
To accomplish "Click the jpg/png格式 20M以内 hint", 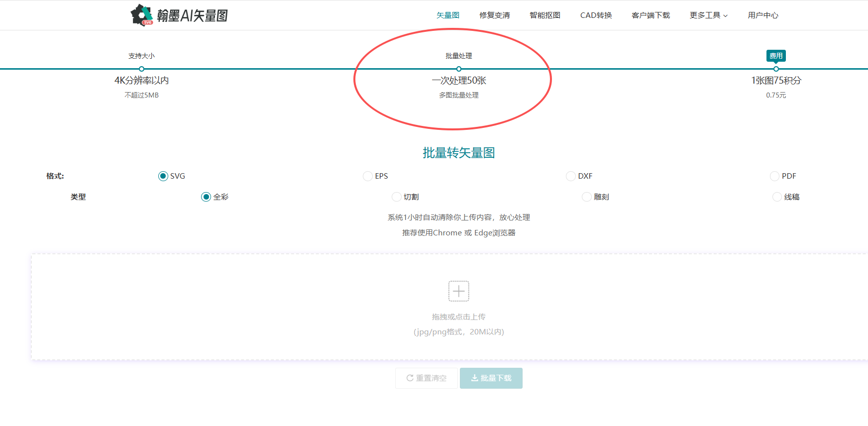I will pyautogui.click(x=459, y=332).
